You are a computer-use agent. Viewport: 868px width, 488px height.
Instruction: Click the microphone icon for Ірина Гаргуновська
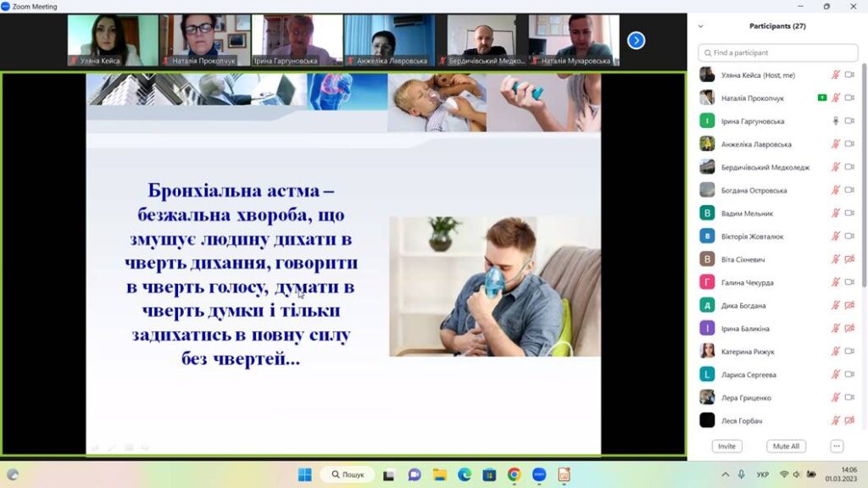(836, 121)
